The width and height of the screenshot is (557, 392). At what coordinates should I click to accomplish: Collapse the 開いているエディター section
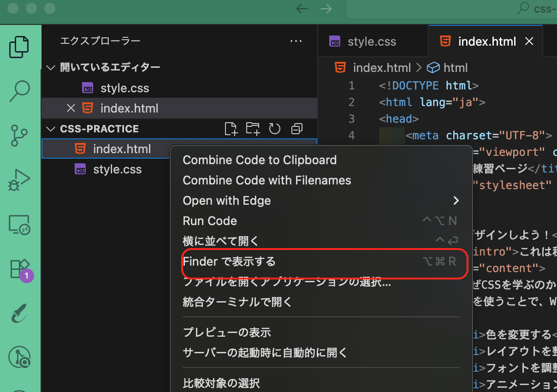(51, 67)
